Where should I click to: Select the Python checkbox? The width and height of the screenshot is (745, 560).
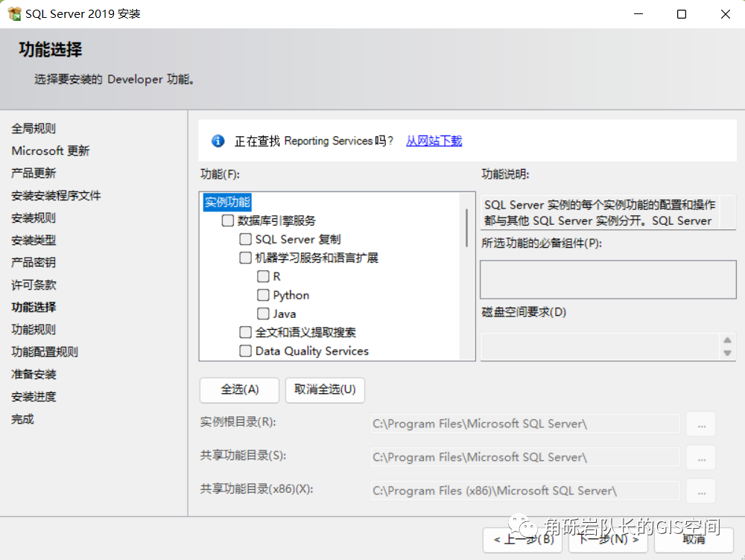tap(263, 295)
